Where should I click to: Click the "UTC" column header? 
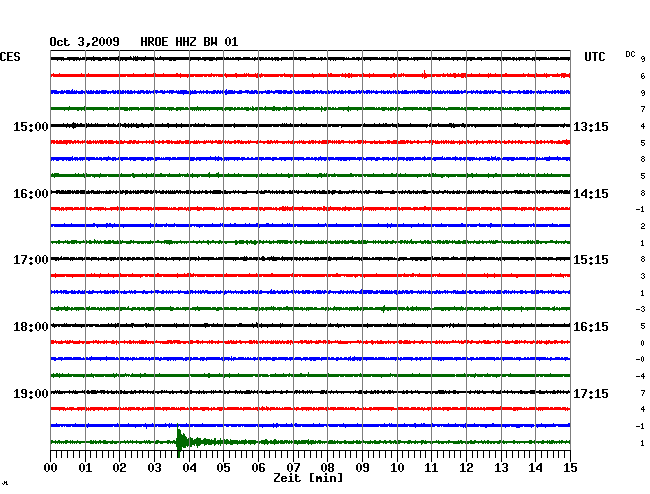(x=594, y=57)
